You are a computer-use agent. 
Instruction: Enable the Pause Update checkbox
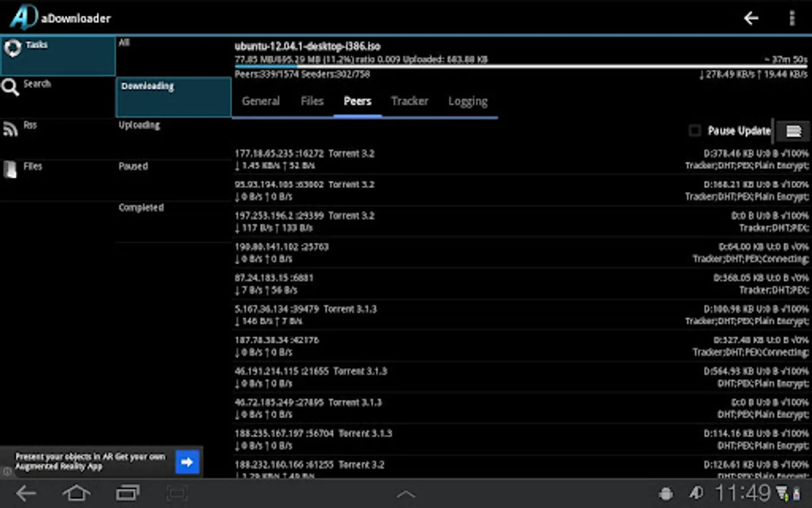[695, 131]
